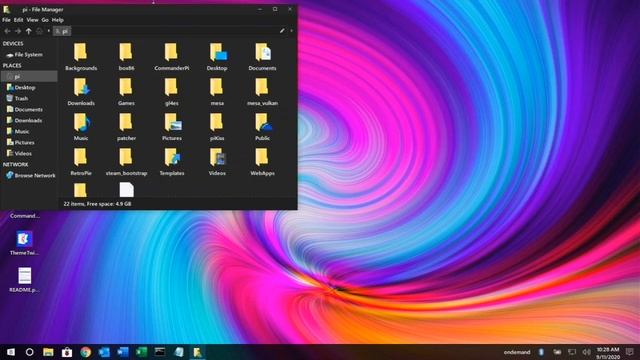This screenshot has height=360, width=640.
Task: Select the piKiss folder icon
Action: (217, 122)
